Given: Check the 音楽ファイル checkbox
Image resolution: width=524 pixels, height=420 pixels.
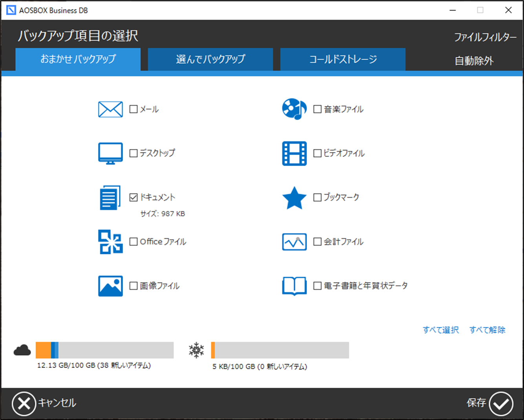Looking at the screenshot, I should (x=318, y=109).
